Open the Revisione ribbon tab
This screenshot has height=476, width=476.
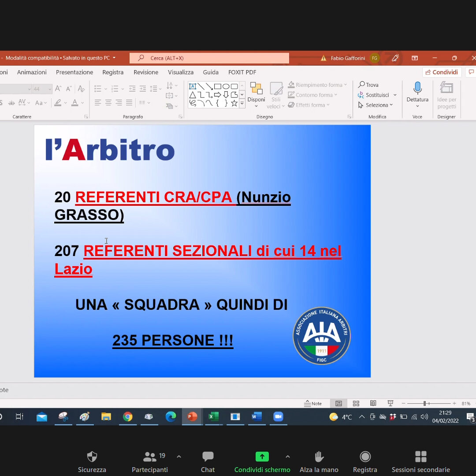pyautogui.click(x=146, y=72)
